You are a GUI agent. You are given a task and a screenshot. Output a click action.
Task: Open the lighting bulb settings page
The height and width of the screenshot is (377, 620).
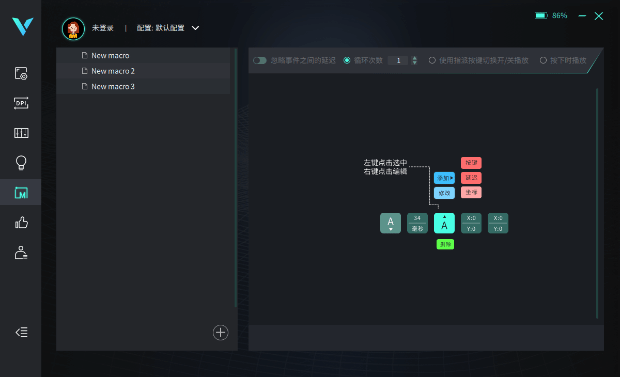pyautogui.click(x=21, y=163)
